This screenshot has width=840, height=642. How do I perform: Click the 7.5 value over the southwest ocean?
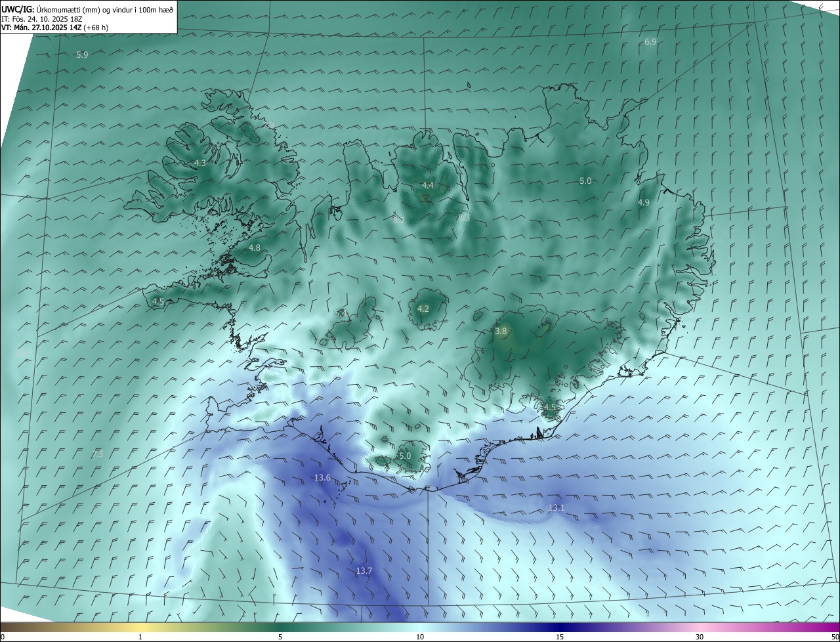98,454
